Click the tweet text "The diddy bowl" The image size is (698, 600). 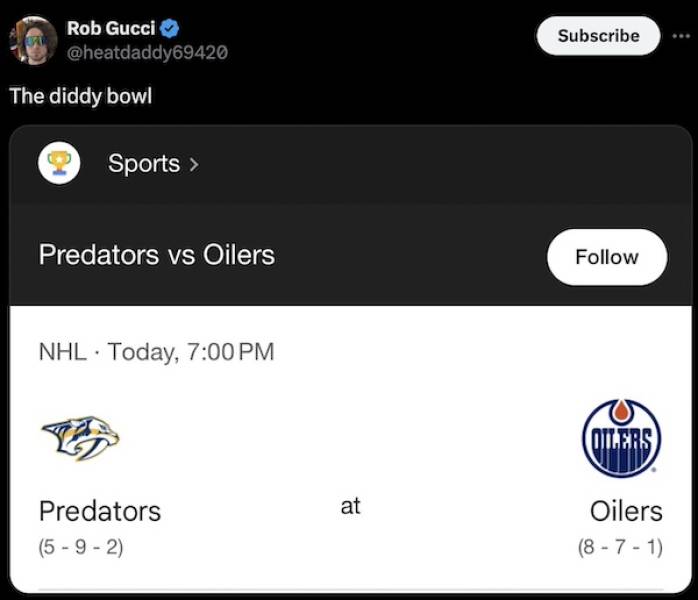tap(80, 97)
